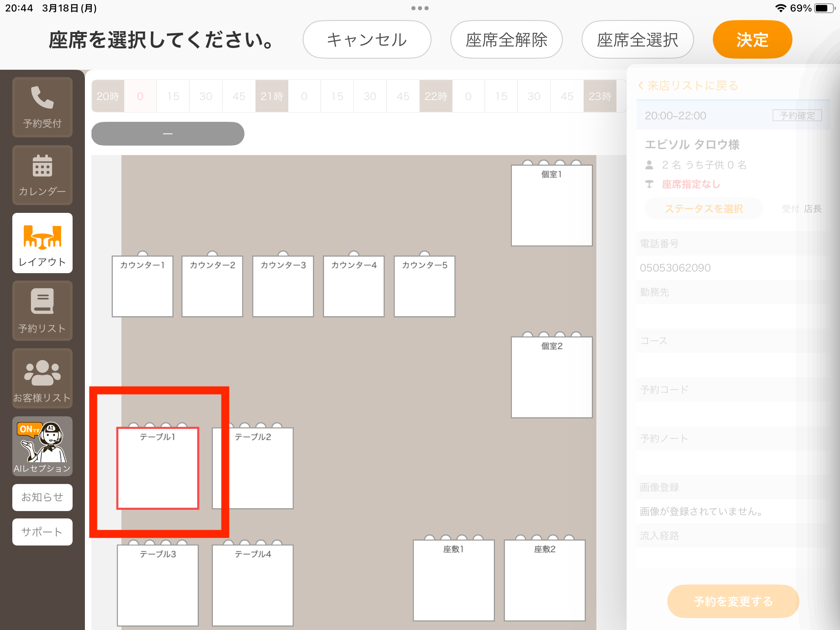Click phone number 05053062090
840x630 pixels.
pyautogui.click(x=675, y=268)
